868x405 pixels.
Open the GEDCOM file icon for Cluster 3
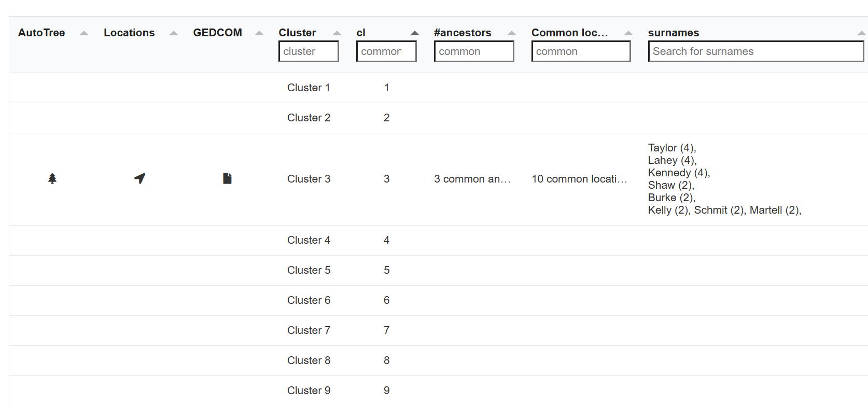click(227, 179)
